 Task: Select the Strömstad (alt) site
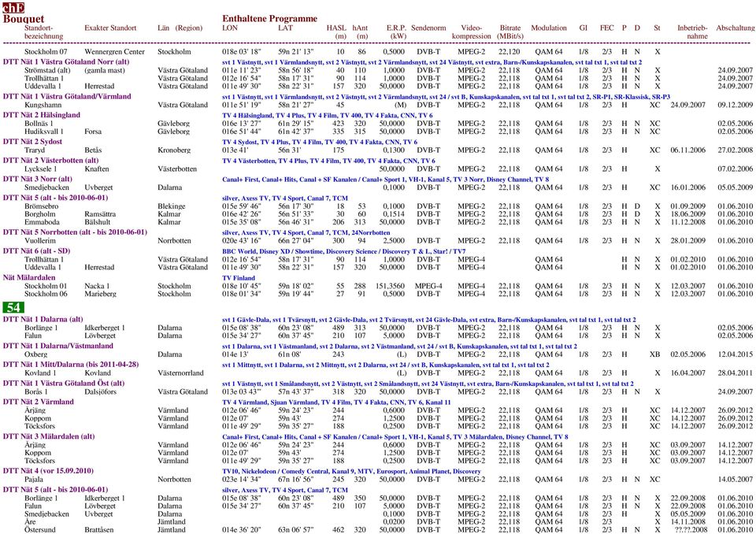click(x=47, y=70)
